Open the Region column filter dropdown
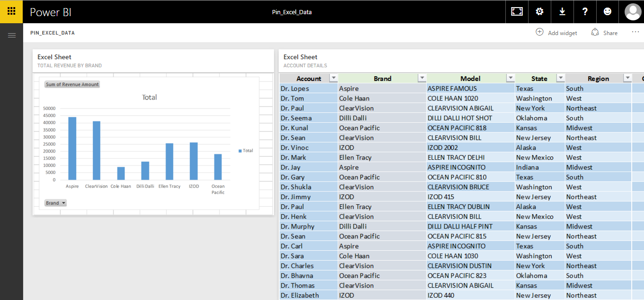 (627, 79)
